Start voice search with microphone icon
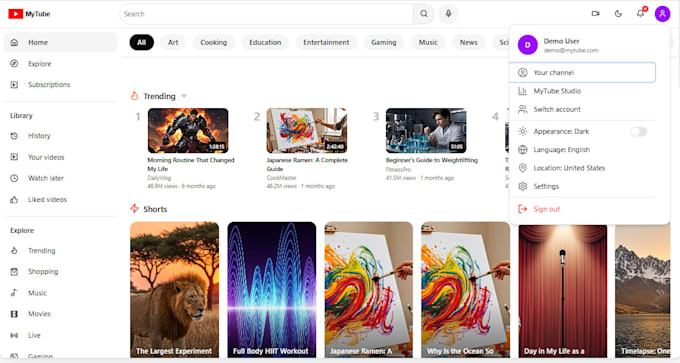This screenshot has height=363, width=680. coord(448,14)
